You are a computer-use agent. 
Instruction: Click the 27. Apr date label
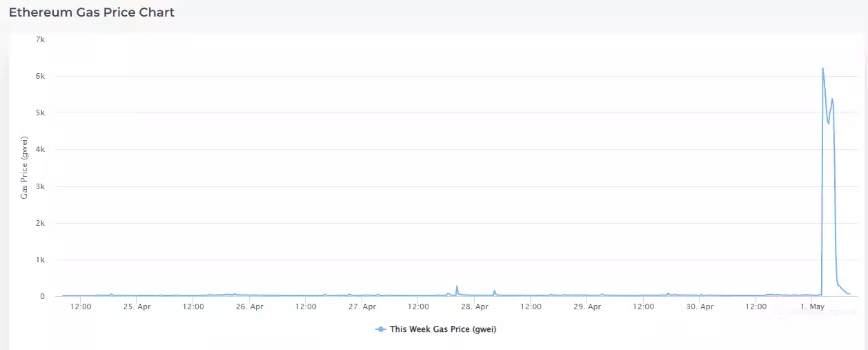[x=362, y=307]
